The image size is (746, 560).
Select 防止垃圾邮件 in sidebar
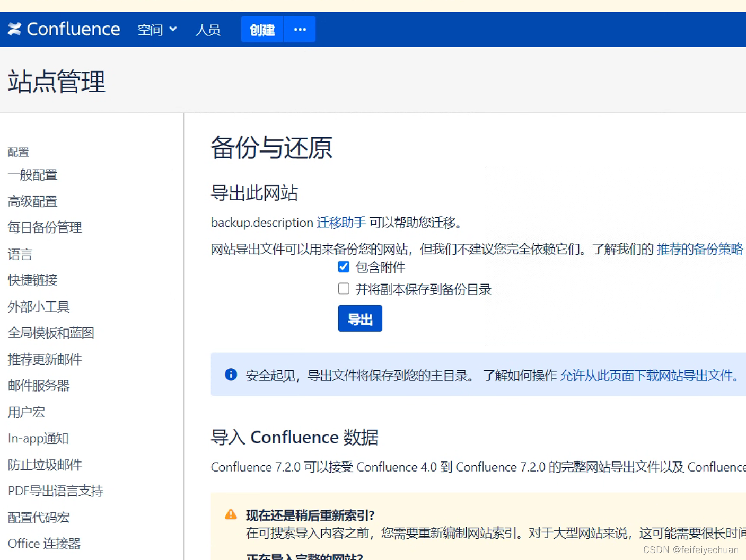45,465
